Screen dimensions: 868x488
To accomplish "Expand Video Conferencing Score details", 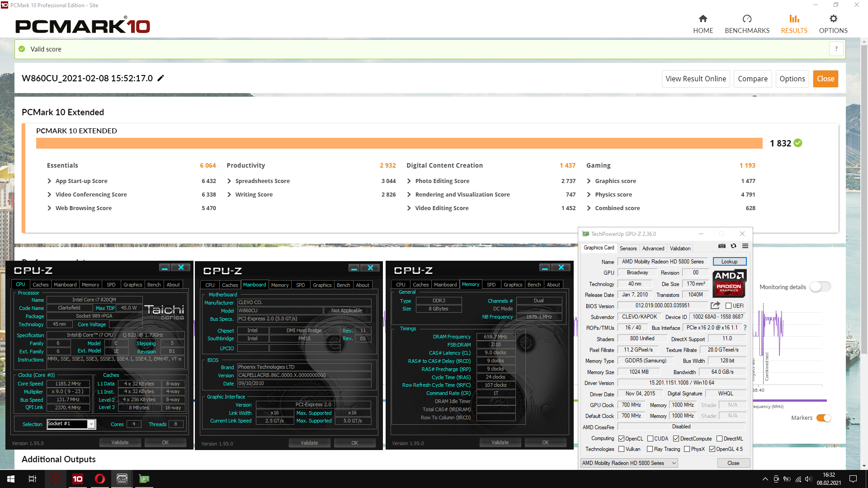I will pyautogui.click(x=49, y=194).
